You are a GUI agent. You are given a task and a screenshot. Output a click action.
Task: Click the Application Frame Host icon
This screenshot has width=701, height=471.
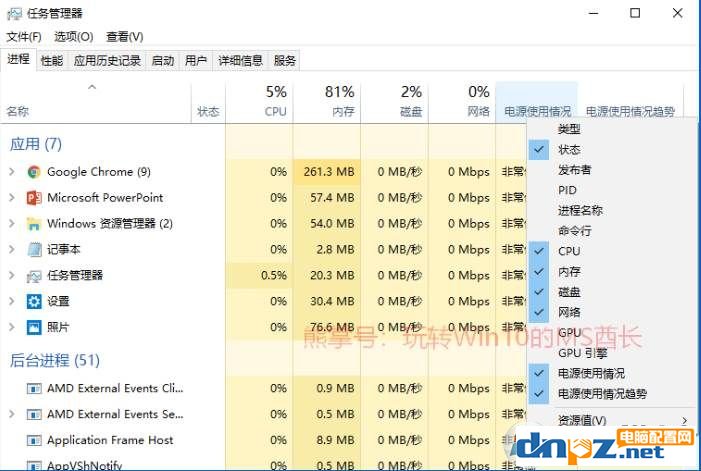click(34, 441)
